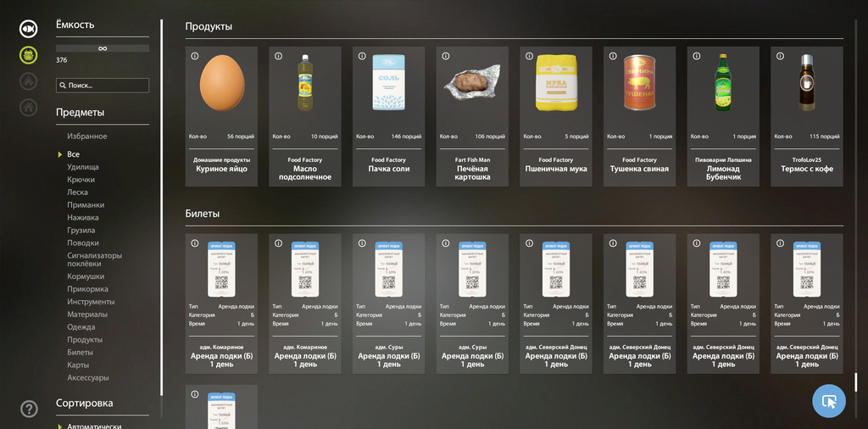
Task: Show info for Термос с кофе card
Action: point(780,56)
